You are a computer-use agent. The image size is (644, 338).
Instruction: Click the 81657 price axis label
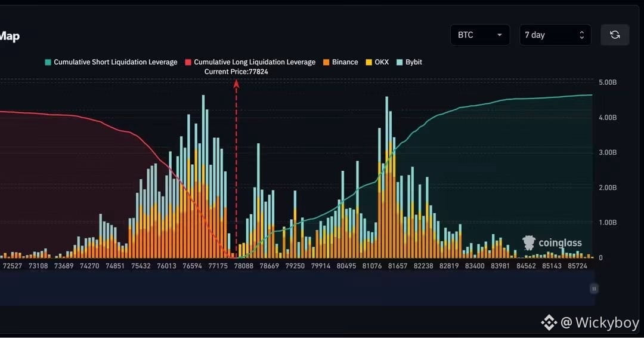pyautogui.click(x=398, y=266)
